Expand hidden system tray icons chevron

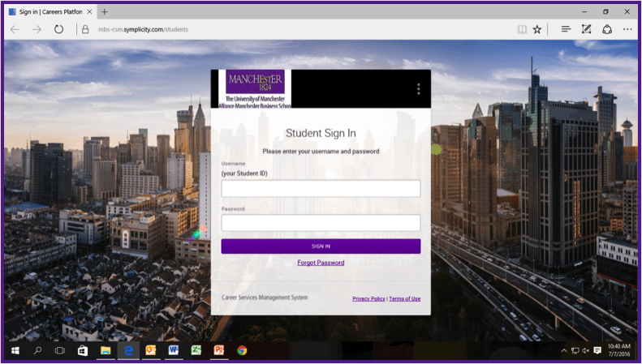(x=564, y=350)
